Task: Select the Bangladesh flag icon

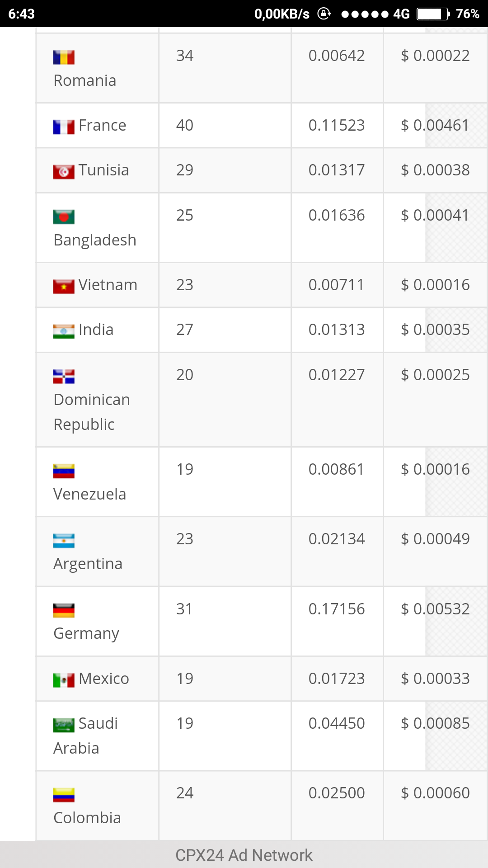Action: pyautogui.click(x=64, y=217)
